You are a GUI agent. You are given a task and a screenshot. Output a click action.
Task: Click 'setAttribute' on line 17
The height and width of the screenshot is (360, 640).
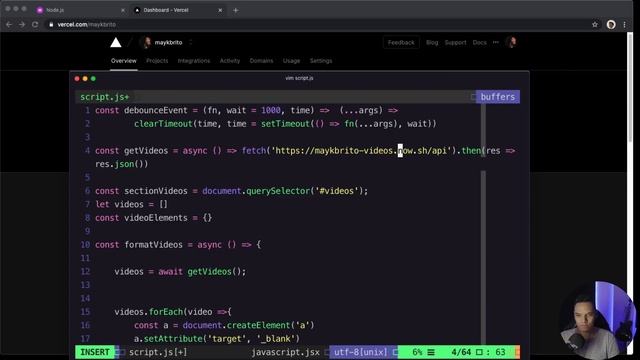(173, 339)
